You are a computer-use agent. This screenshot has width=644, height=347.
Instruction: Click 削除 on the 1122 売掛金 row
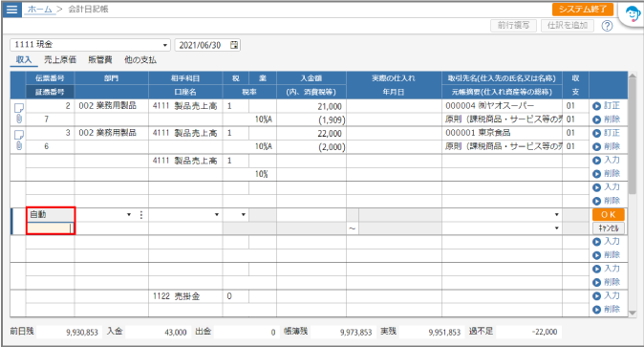(606, 309)
